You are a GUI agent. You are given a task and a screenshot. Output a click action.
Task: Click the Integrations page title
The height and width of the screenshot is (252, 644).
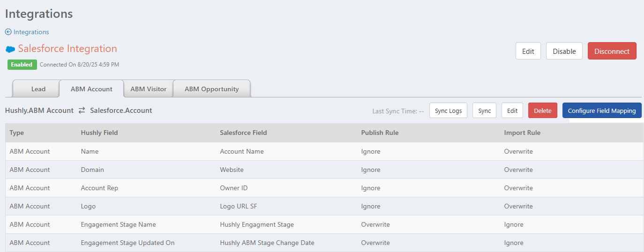pos(39,14)
